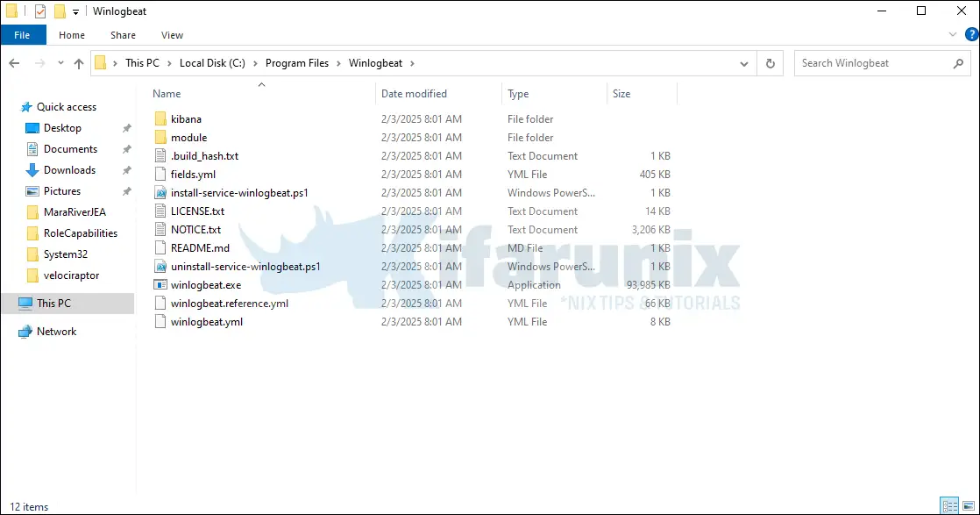Click the .build_hash.txt file icon
Viewport: 980px width, 515px height.
[160, 156]
